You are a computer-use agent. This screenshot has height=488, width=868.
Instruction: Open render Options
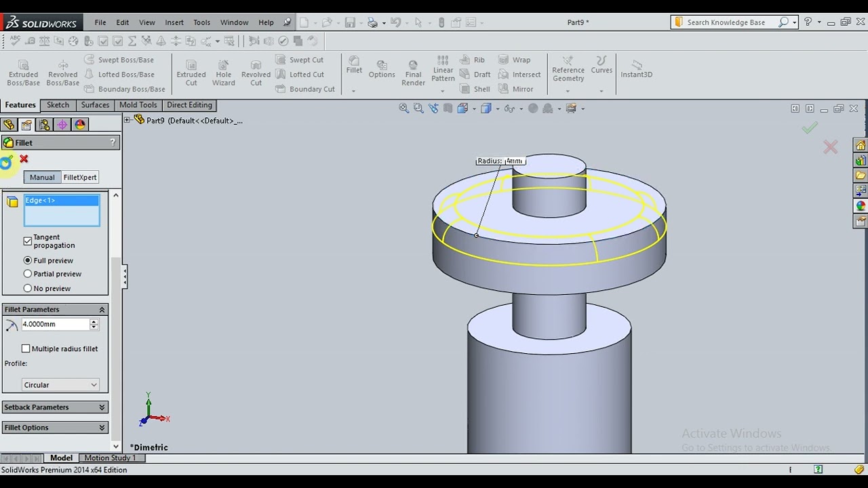382,69
